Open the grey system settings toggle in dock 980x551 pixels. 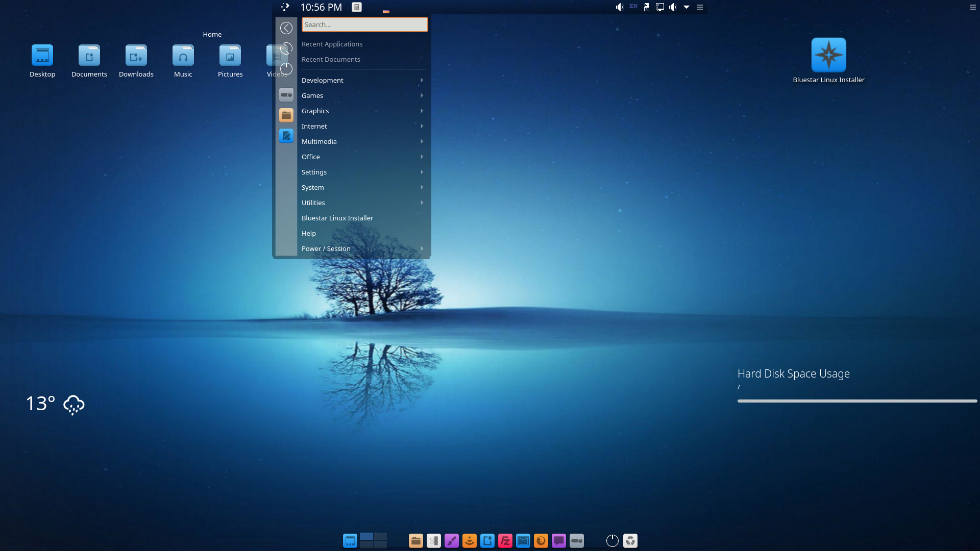(x=577, y=541)
